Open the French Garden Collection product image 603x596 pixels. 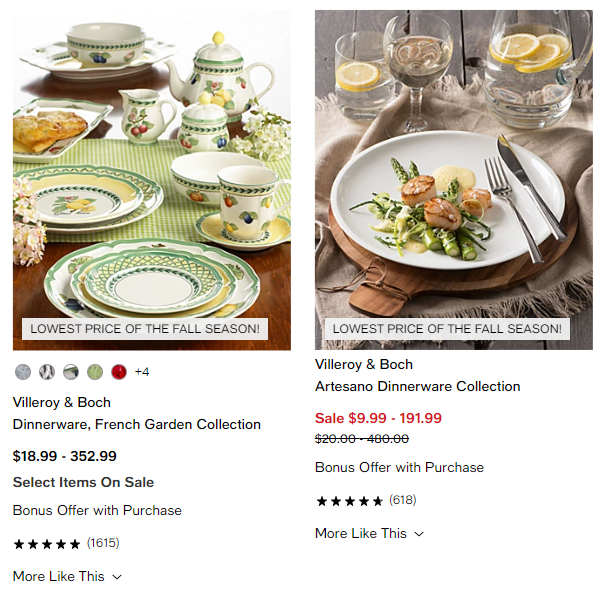(x=152, y=180)
